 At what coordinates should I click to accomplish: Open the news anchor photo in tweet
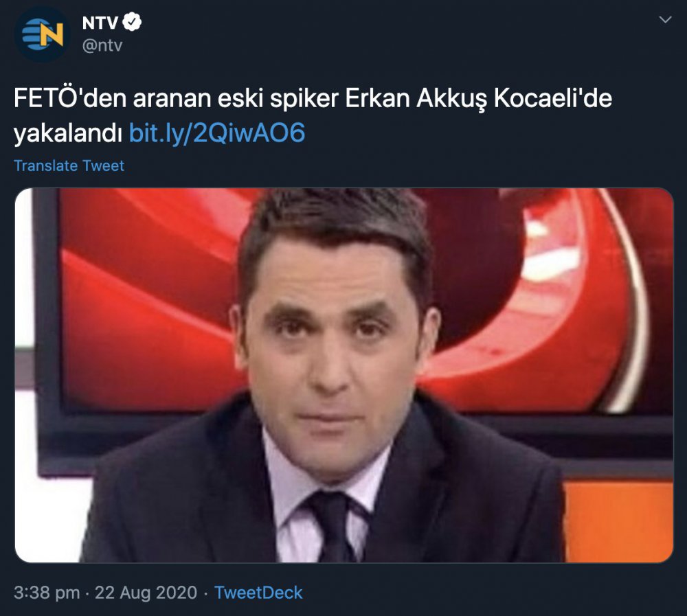click(x=344, y=375)
